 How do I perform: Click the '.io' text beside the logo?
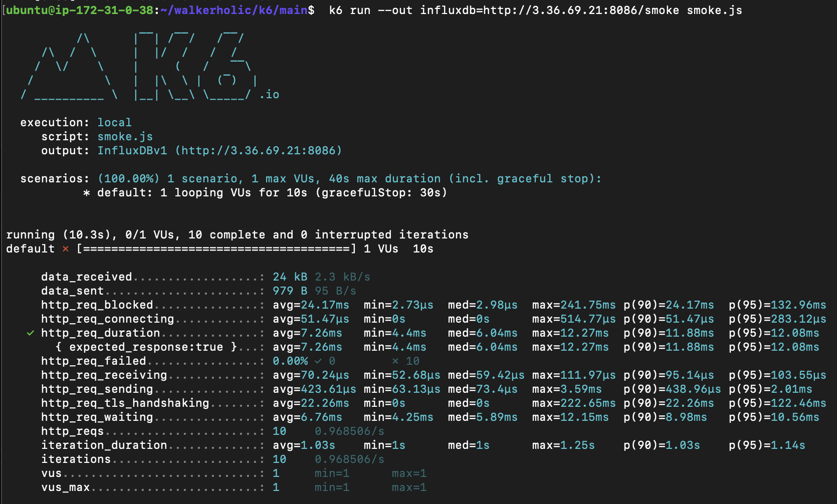point(269,95)
